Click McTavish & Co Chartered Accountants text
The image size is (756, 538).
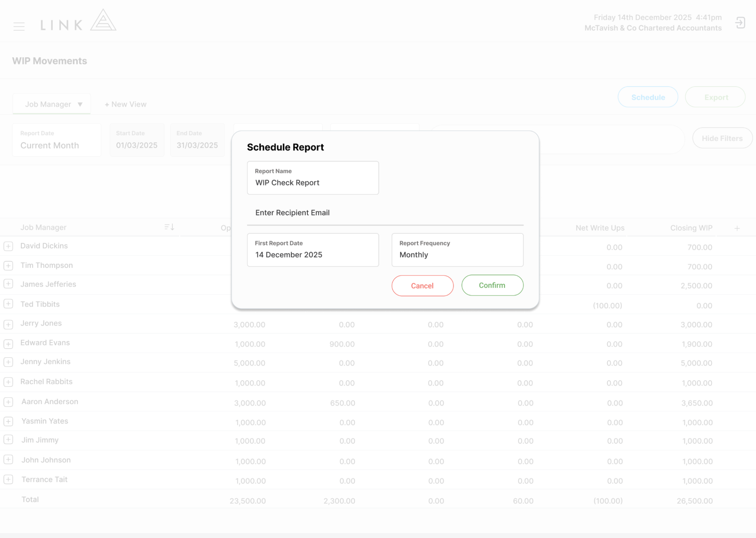point(653,28)
